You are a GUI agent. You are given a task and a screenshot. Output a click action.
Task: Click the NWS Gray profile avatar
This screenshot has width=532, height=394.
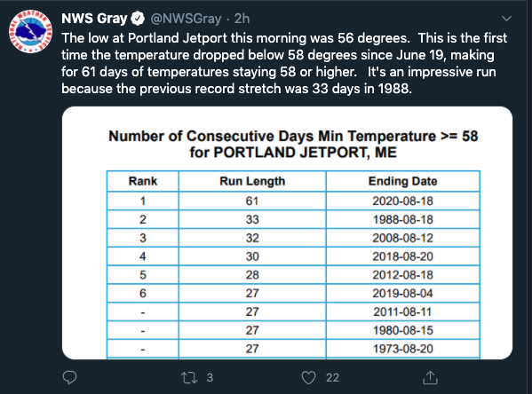pos(30,31)
